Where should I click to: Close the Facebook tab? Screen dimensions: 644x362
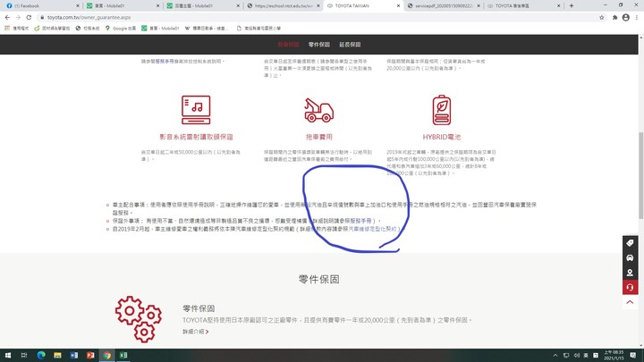point(78,5)
